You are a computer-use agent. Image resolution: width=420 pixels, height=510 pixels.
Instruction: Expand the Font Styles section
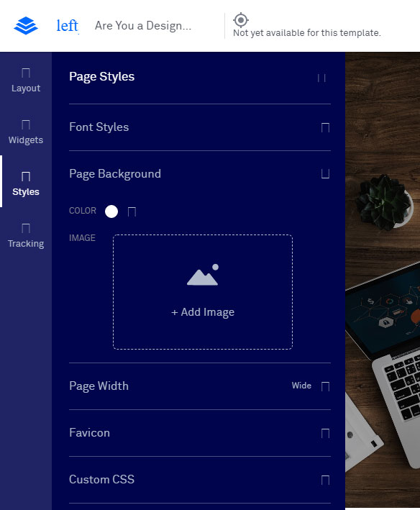point(325,127)
